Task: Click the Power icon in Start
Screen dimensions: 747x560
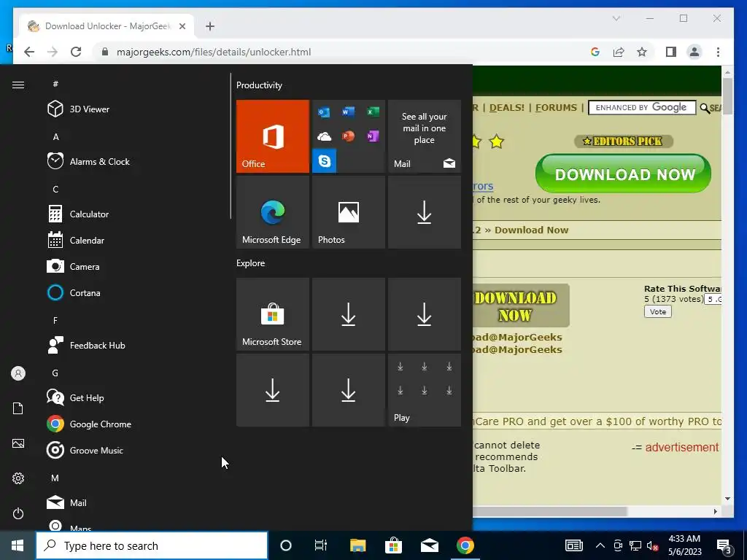Action: (x=18, y=513)
